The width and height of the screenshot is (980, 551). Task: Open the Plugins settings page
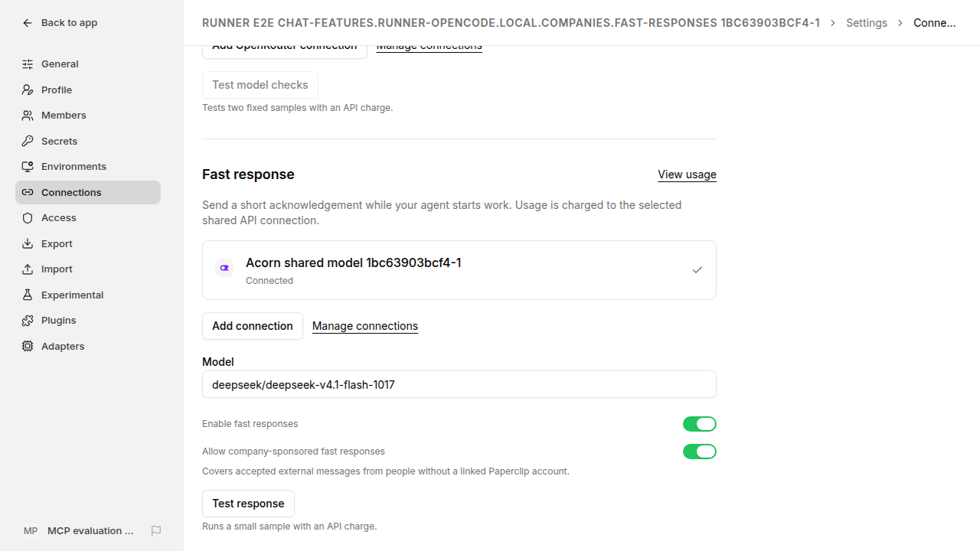(x=88, y=321)
